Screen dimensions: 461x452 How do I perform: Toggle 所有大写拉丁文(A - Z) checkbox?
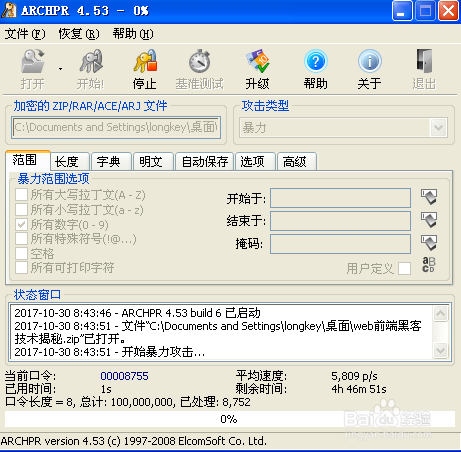(21, 194)
